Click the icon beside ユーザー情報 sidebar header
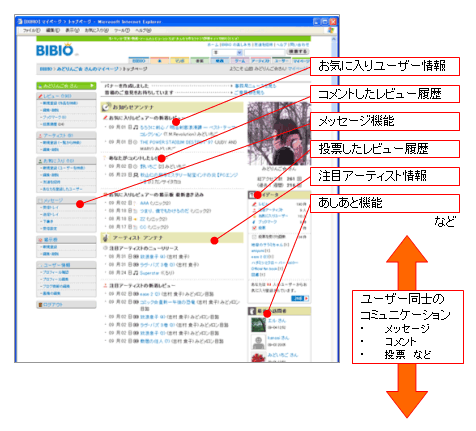The width and height of the screenshot is (476, 431). [x=40, y=265]
